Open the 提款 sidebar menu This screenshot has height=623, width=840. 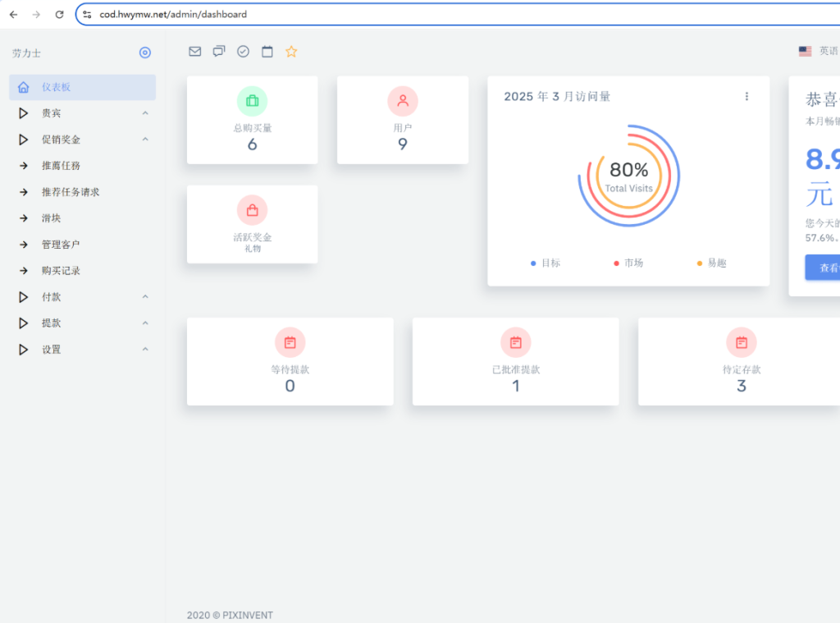point(83,323)
